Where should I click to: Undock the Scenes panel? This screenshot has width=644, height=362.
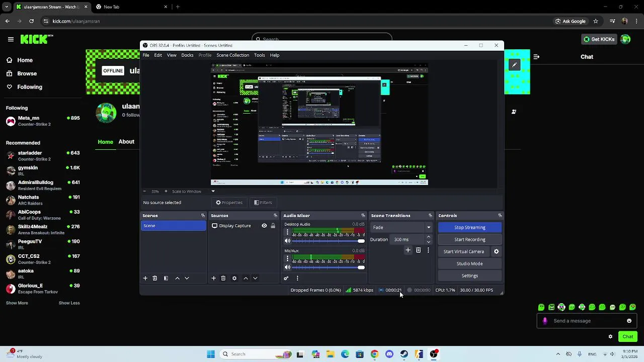203,216
